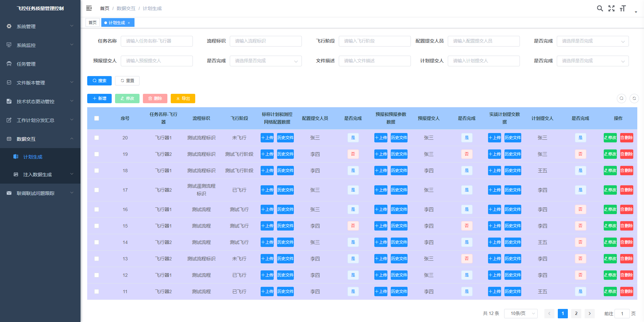
Task: Check the row with 序号 16
Action: point(97,209)
